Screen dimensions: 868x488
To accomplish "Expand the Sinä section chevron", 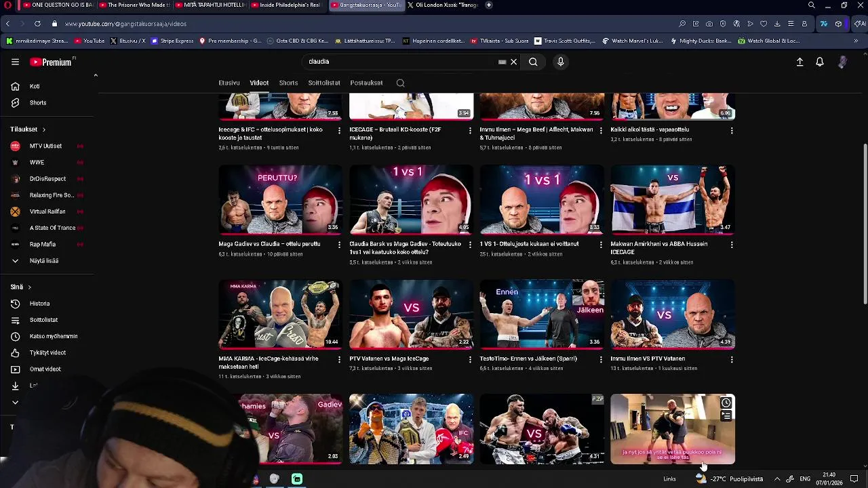I will 29,287.
